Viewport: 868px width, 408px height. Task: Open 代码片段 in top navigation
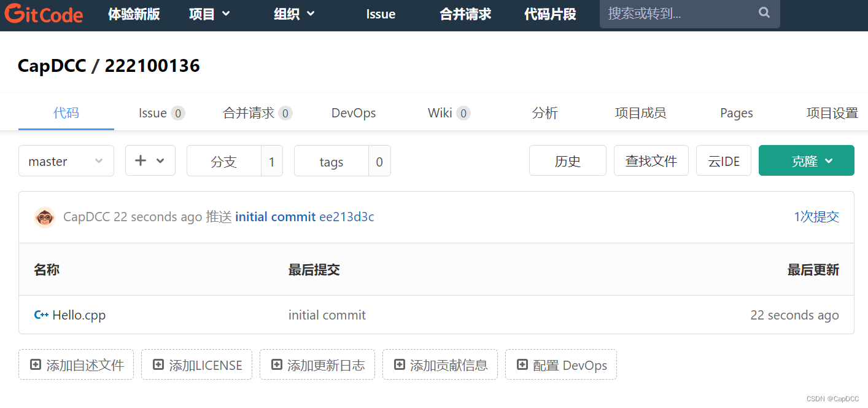coord(550,14)
